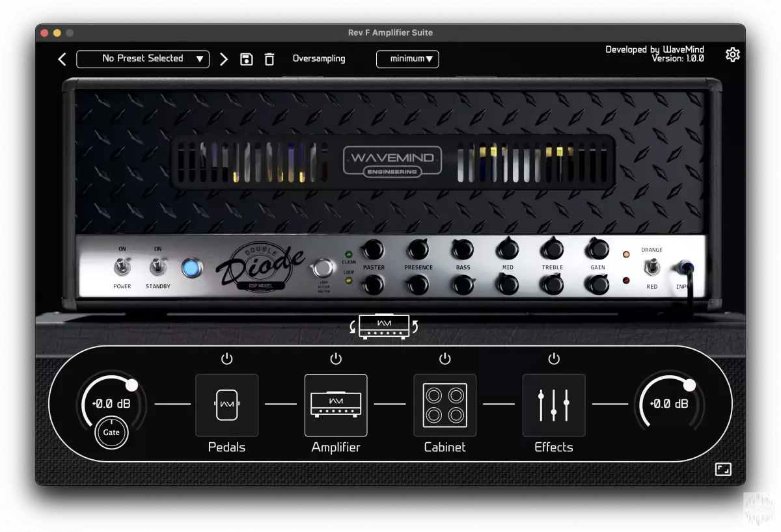
Task: Push the Loop Active Master footswitch button
Action: (323, 269)
